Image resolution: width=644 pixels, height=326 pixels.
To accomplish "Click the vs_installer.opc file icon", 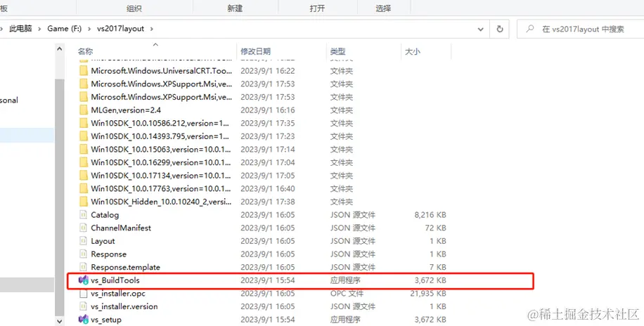I will pyautogui.click(x=84, y=294).
